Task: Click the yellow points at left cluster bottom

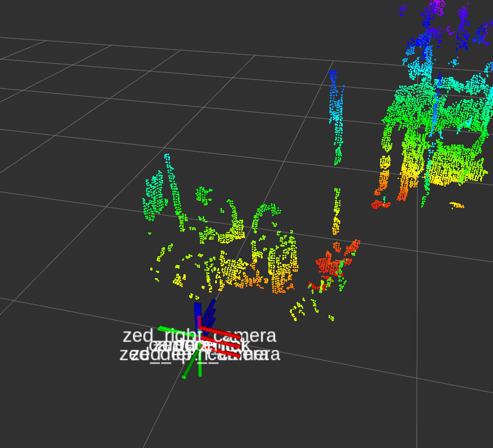Action: (179, 279)
